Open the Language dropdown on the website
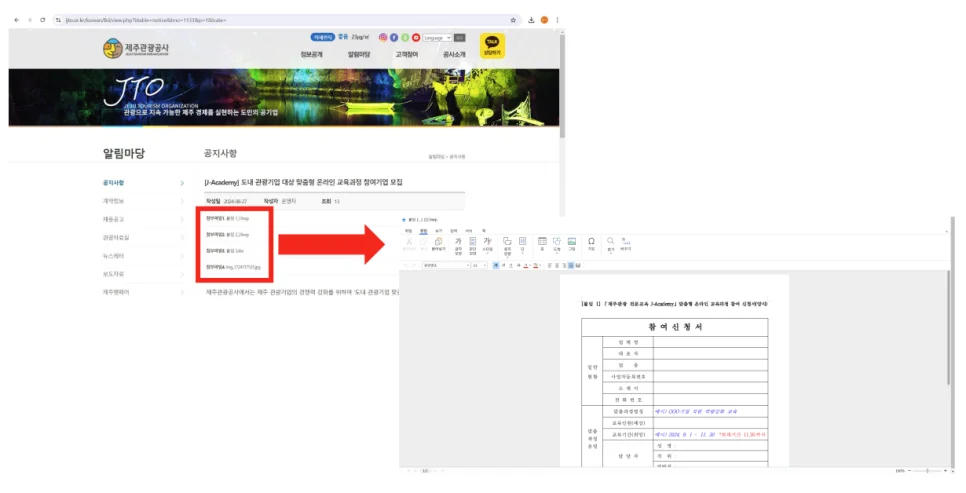The width and height of the screenshot is (966, 493). tap(437, 38)
